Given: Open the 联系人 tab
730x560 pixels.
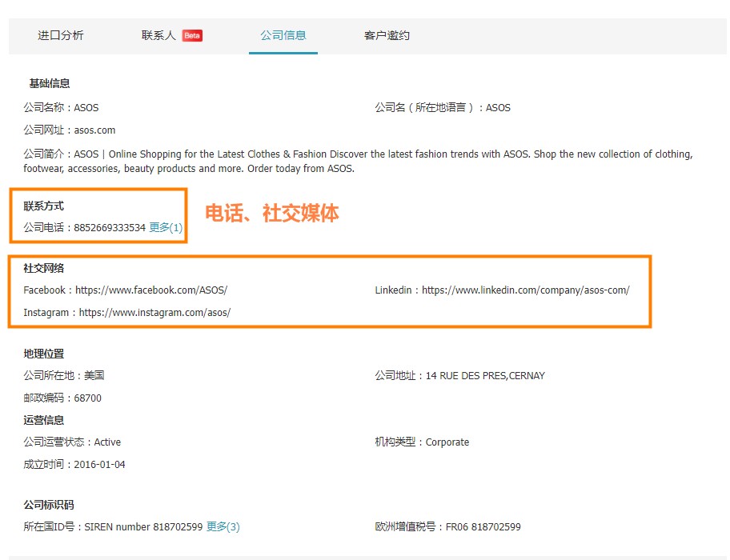Looking at the screenshot, I should [158, 35].
